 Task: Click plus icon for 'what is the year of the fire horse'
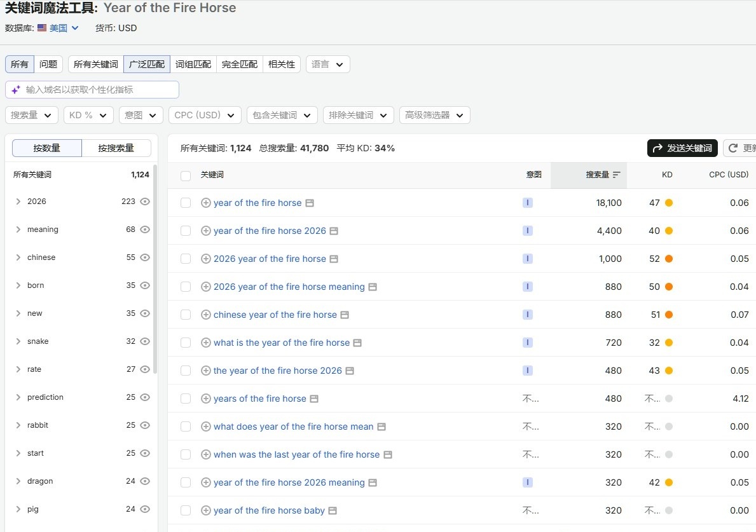(206, 343)
